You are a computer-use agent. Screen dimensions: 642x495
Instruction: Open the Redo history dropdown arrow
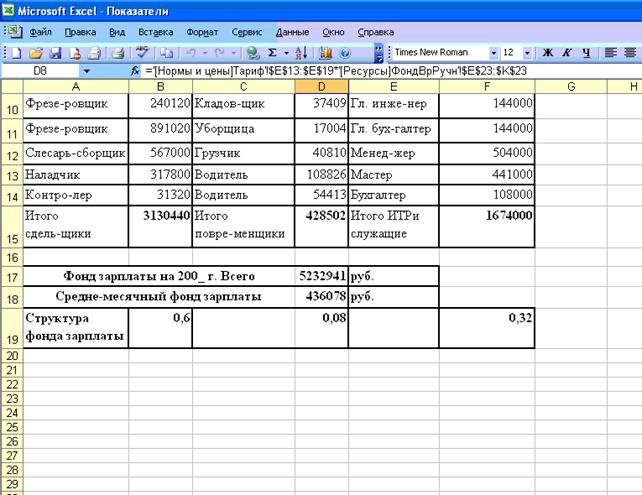click(x=234, y=53)
